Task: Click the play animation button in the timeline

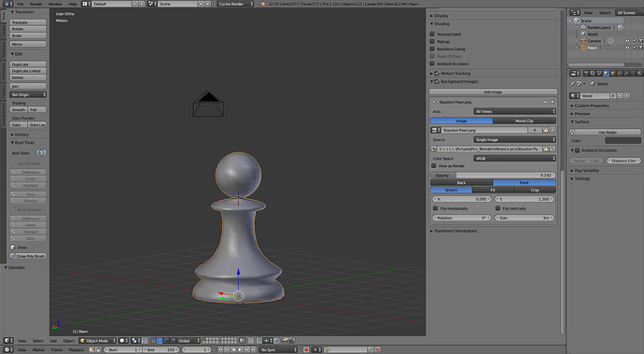Action: point(240,349)
